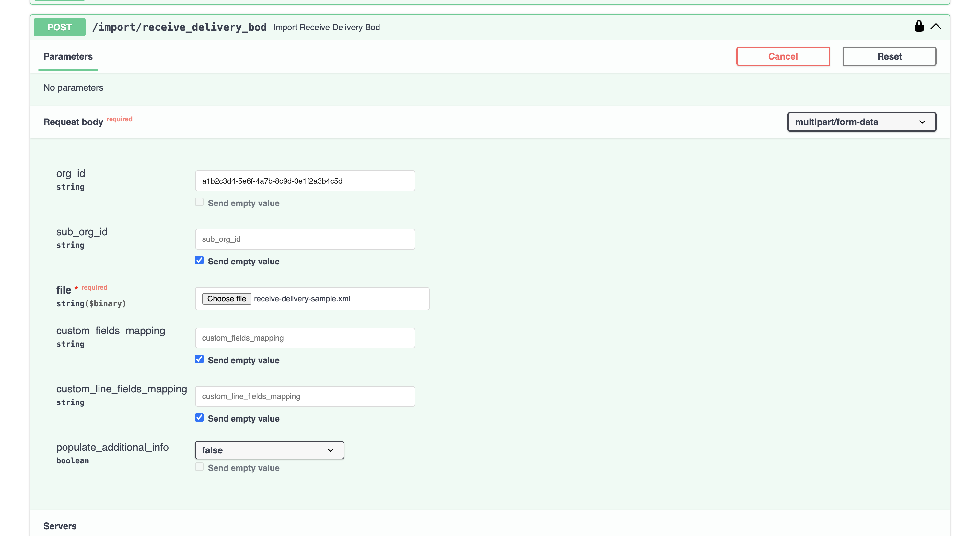Collapse the receive_delivery_bod operation chevron
The width and height of the screenshot is (980, 536).
(x=936, y=27)
